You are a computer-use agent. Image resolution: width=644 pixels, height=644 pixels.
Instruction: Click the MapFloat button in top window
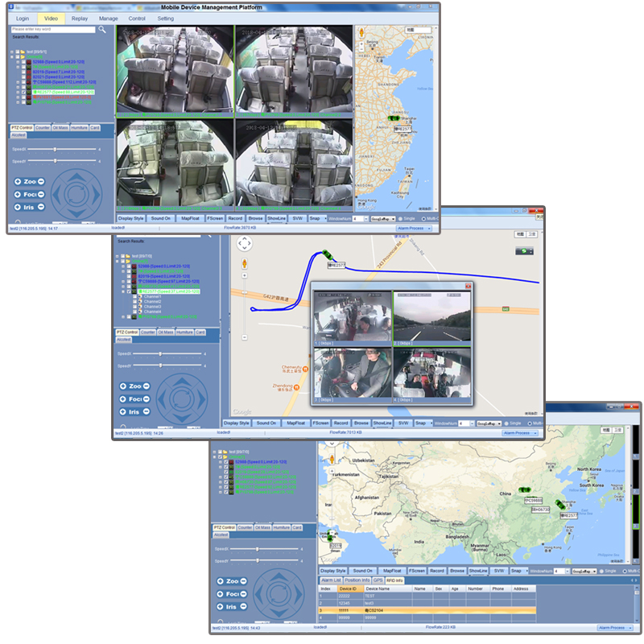coord(189,218)
